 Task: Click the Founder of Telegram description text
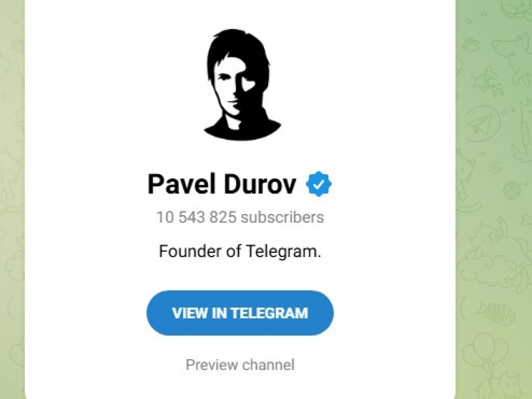coord(240,252)
